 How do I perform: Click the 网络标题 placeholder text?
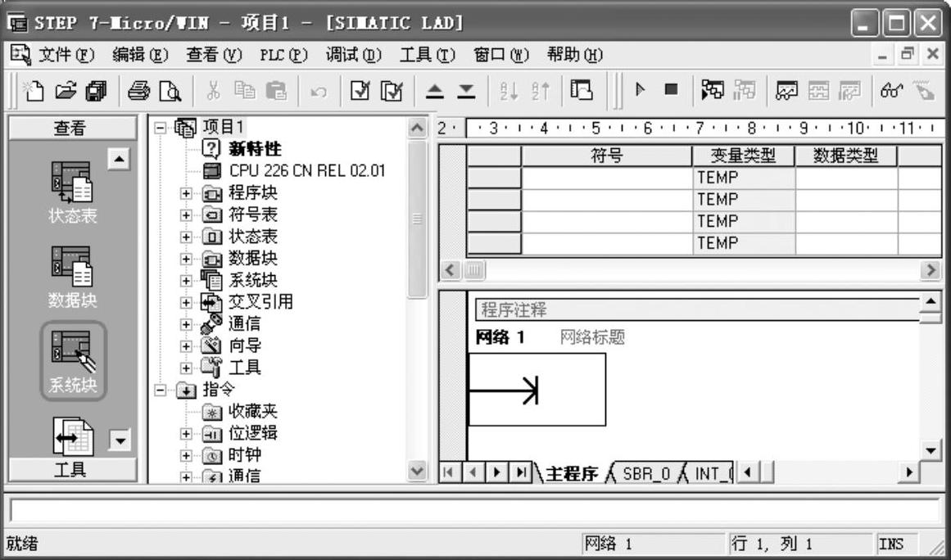(x=592, y=337)
